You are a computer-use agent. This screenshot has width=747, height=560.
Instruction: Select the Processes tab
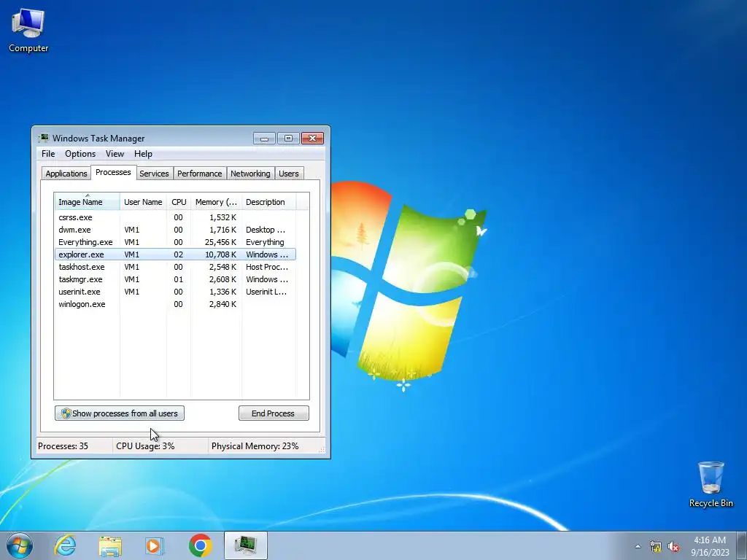pyautogui.click(x=113, y=172)
